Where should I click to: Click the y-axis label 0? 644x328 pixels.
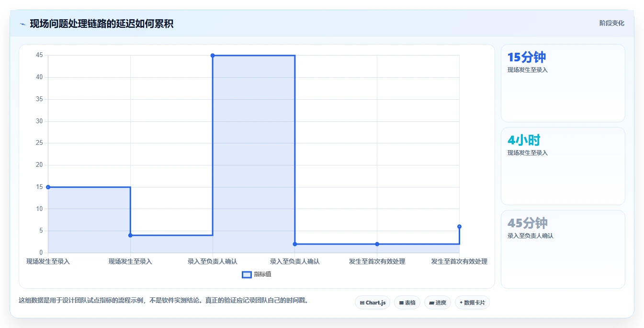point(41,253)
